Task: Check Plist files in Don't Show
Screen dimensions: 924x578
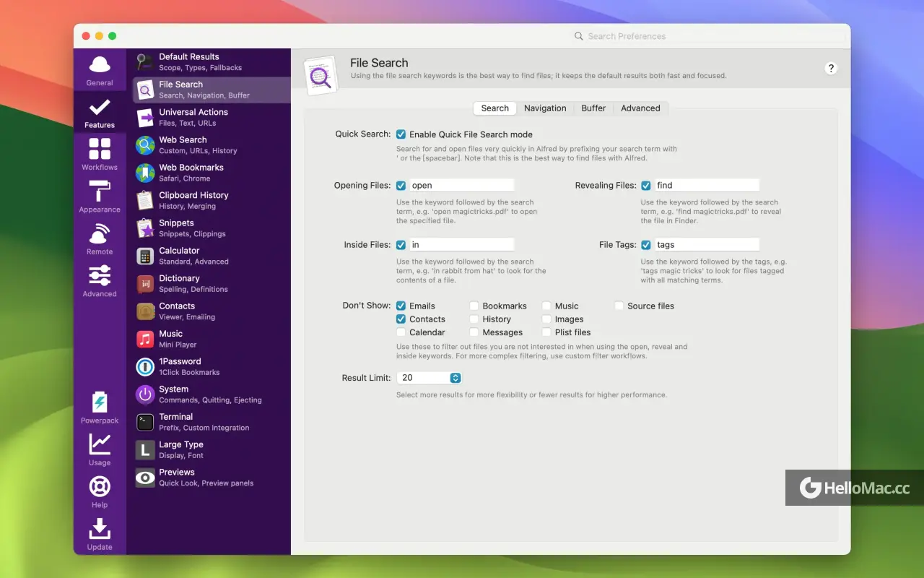Action: [547, 332]
